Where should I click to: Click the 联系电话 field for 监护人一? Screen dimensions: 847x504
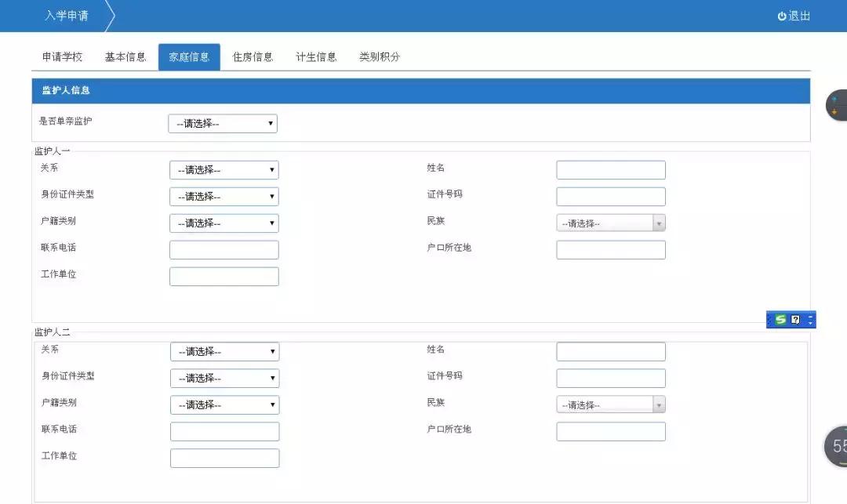click(x=224, y=249)
